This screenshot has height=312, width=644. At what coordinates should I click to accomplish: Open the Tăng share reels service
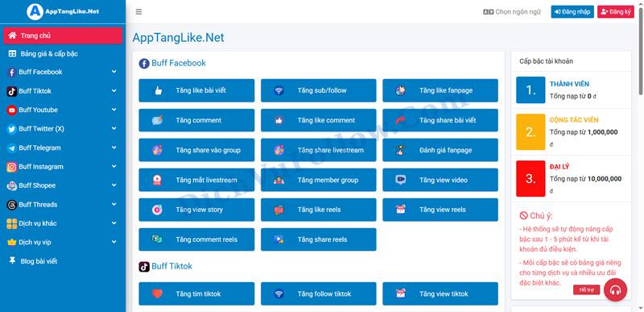[x=318, y=239]
